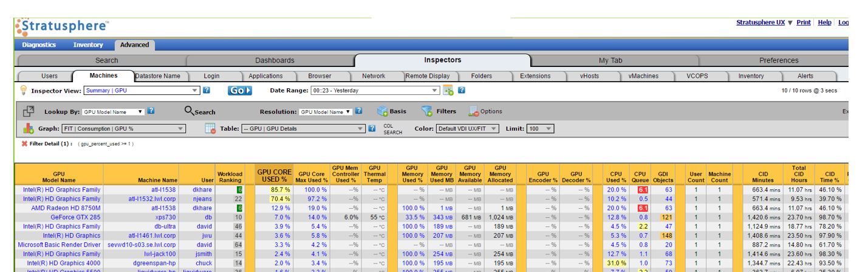
Task: Click the Print link
Action: pyautogui.click(x=804, y=23)
